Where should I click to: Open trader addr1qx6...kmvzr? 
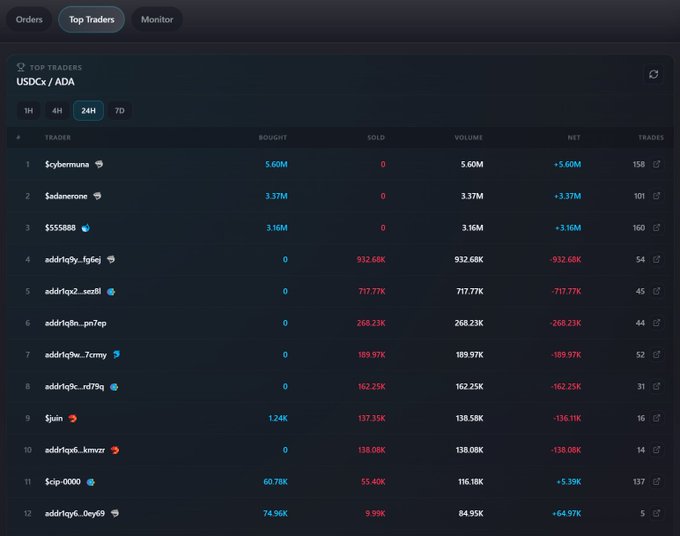coord(75,450)
